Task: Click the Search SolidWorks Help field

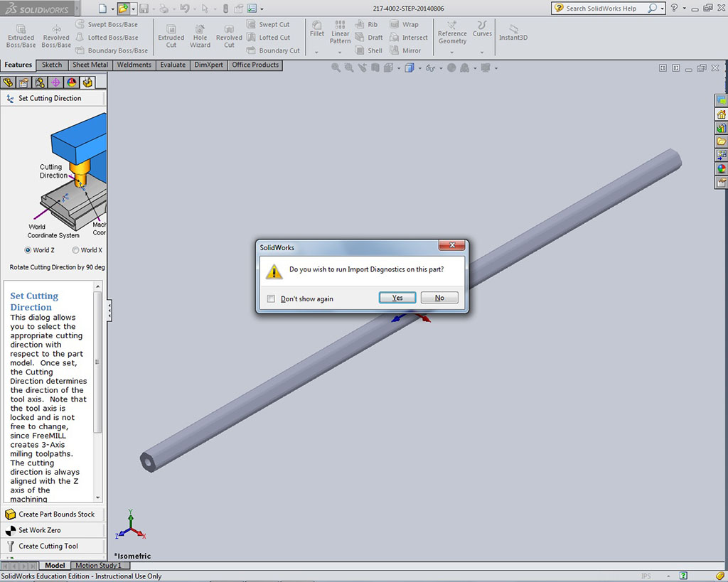Action: (x=601, y=9)
